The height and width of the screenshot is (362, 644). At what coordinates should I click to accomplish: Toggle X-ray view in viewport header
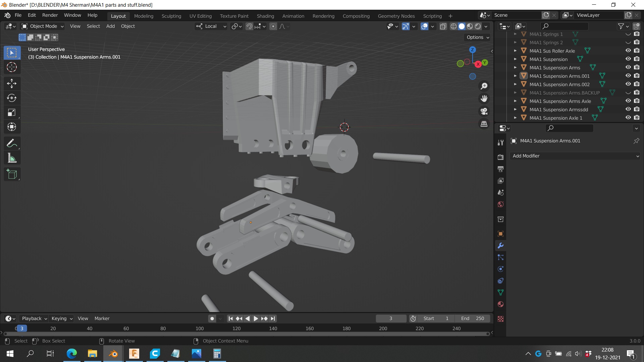tap(443, 26)
